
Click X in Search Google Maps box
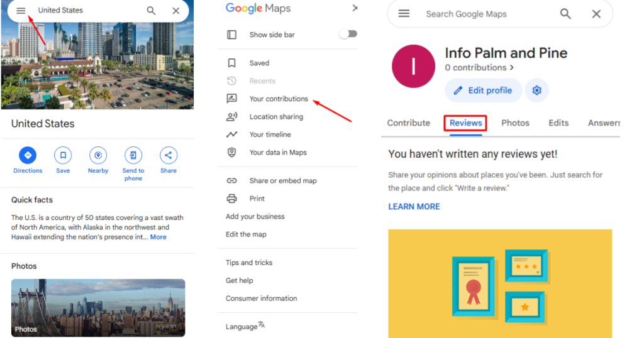pyautogui.click(x=596, y=14)
